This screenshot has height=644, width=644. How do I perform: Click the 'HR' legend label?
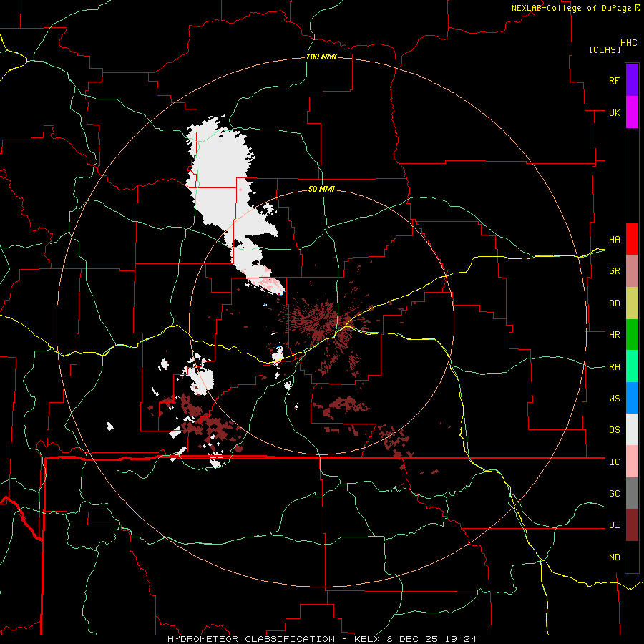[614, 335]
